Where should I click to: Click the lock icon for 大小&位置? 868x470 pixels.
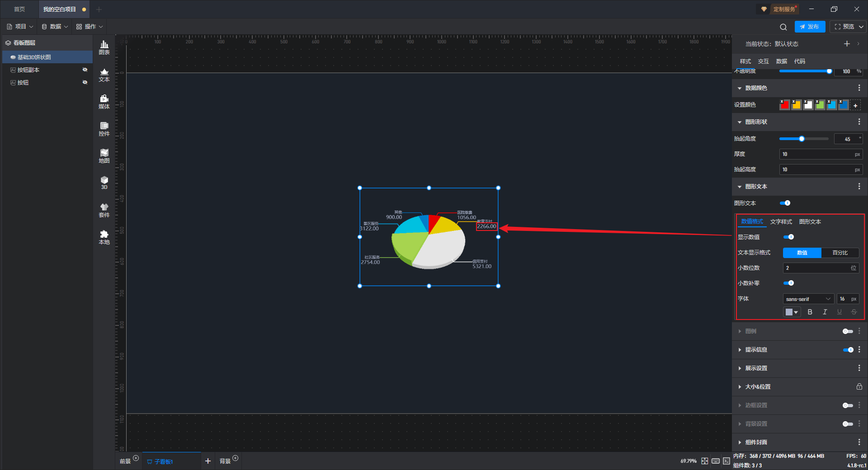(859, 387)
